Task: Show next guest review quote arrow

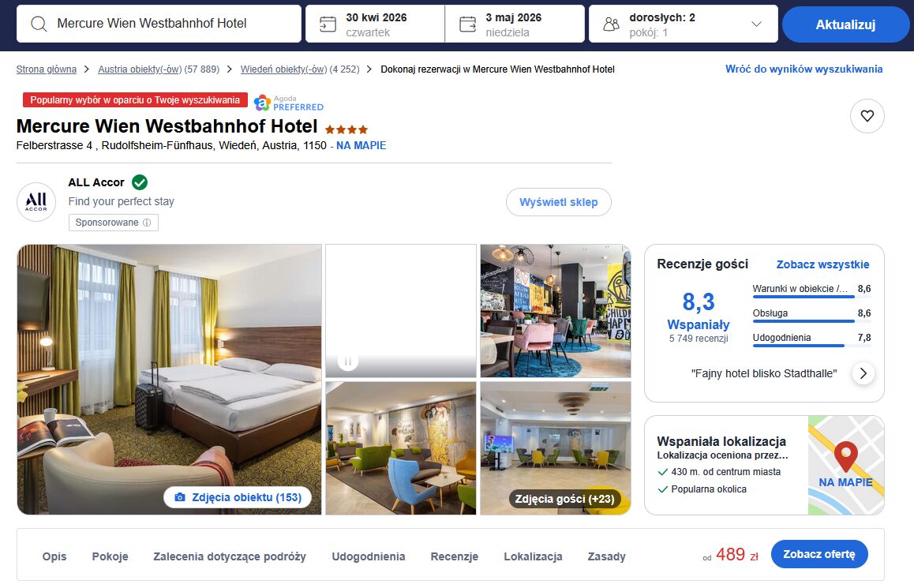Action: click(x=863, y=373)
